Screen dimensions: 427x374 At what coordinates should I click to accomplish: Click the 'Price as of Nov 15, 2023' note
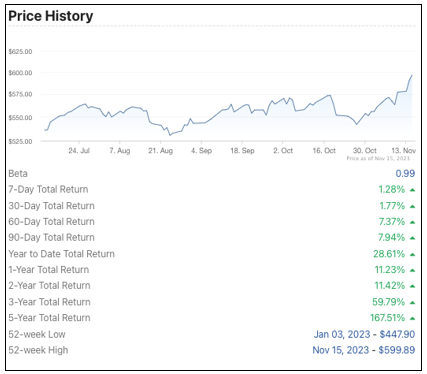click(x=378, y=158)
